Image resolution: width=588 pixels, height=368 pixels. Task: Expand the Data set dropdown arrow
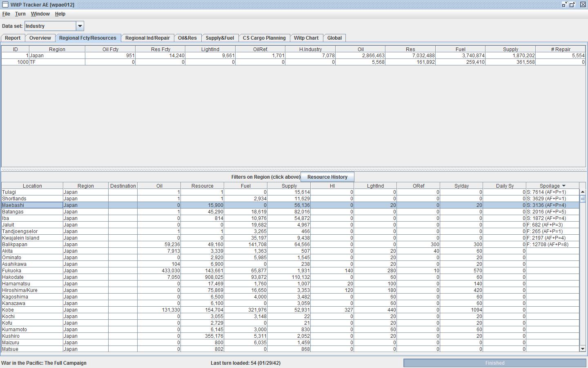[80, 26]
